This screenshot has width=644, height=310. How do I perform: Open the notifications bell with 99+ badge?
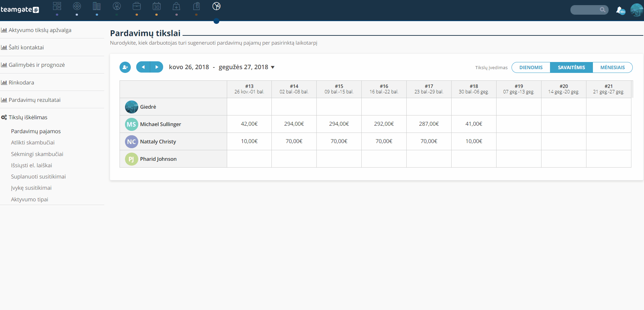pos(620,10)
